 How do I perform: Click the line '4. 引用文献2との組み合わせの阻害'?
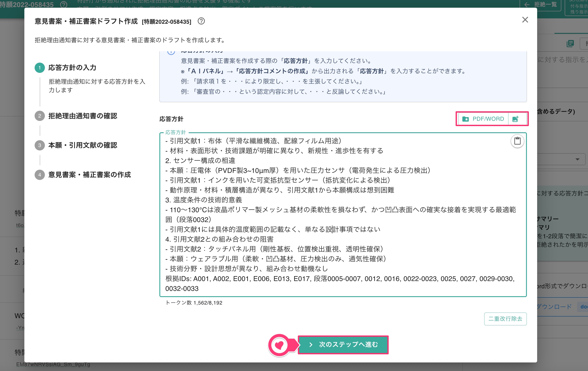point(219,239)
